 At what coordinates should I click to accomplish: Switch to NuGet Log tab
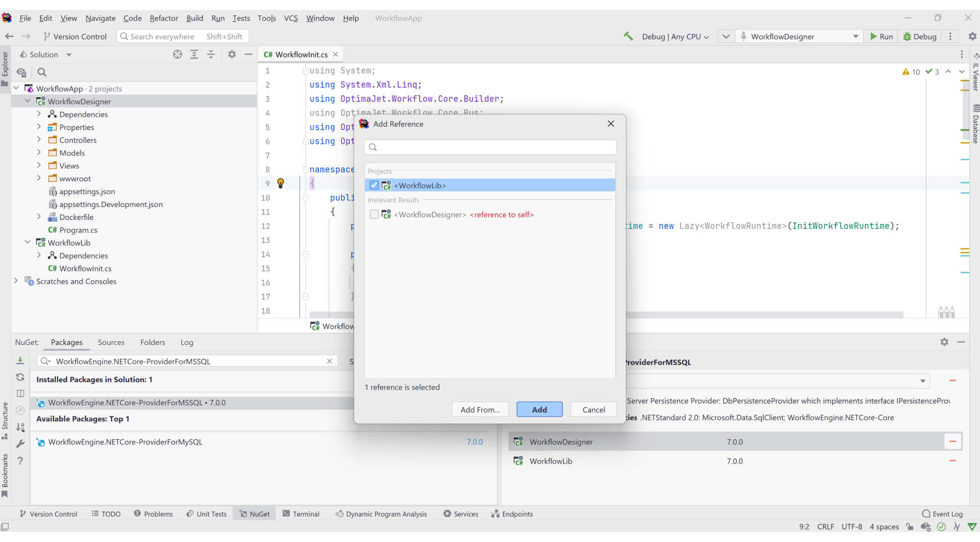[187, 342]
